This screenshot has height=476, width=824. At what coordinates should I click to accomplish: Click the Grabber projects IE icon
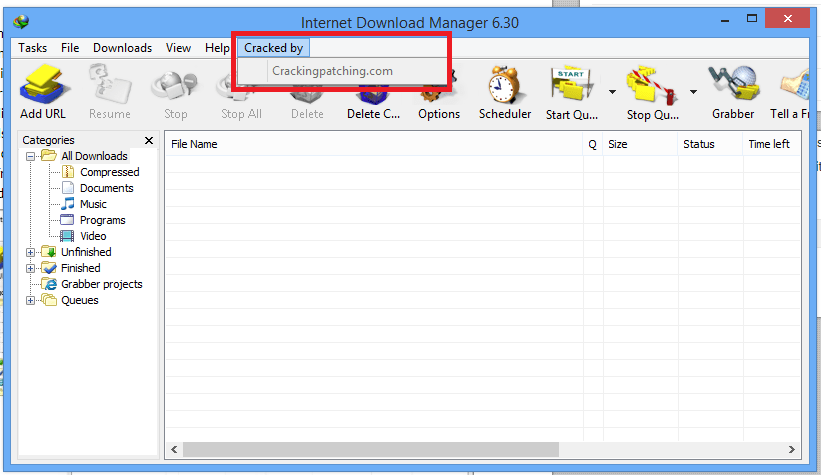pyautogui.click(x=49, y=284)
